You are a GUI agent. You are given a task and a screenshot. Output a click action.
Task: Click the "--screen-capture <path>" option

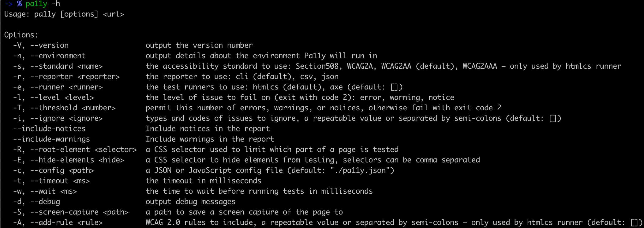79,212
